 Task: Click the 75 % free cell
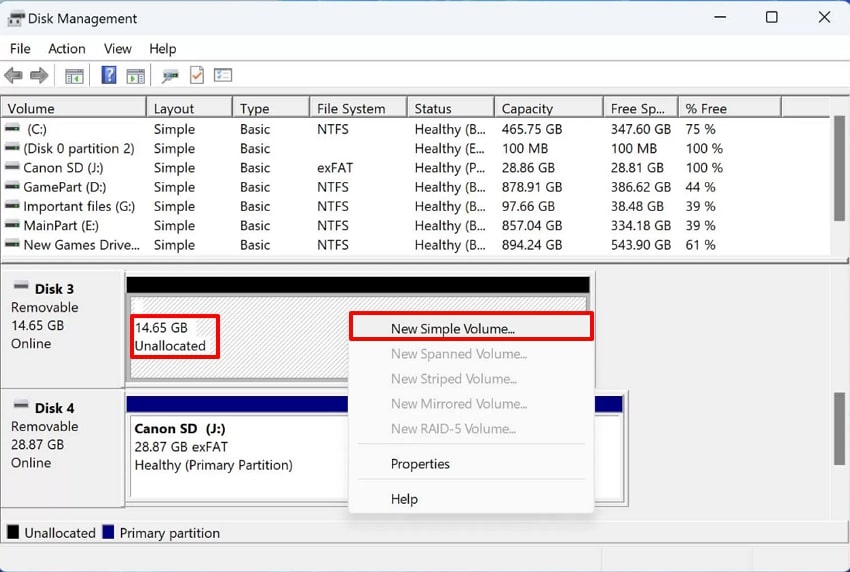700,129
